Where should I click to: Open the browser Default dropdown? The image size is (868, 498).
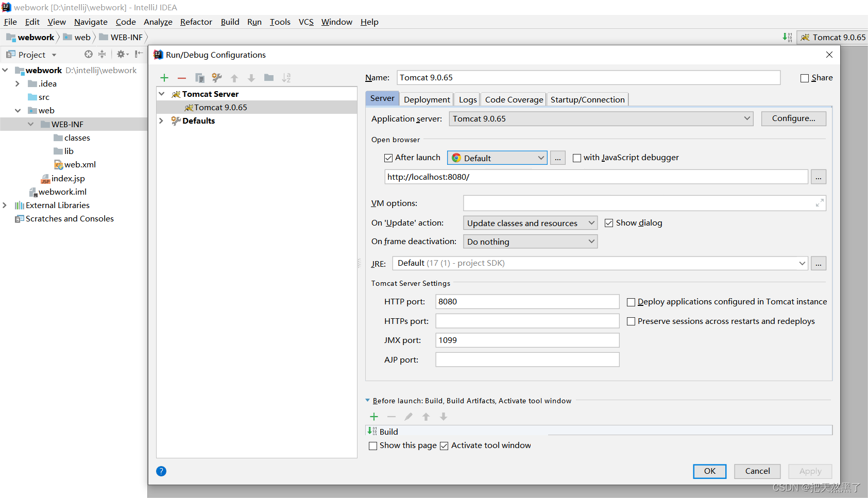pyautogui.click(x=497, y=158)
